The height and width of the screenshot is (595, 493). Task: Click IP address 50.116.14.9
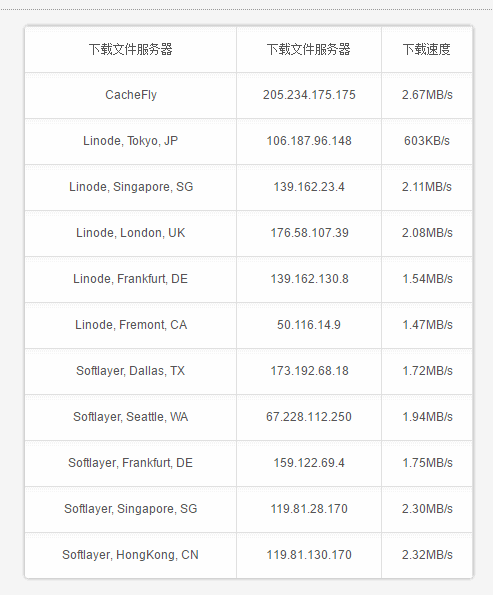[x=309, y=325]
